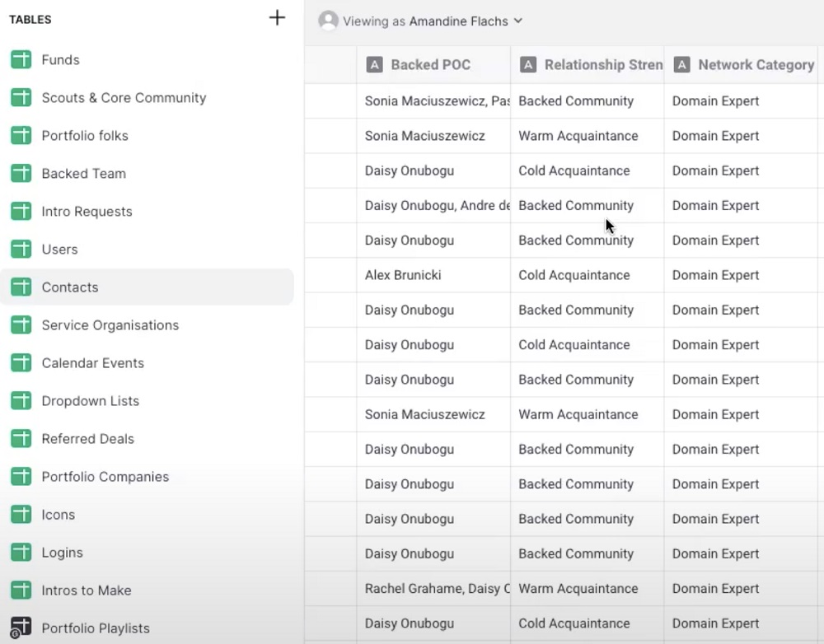This screenshot has width=824, height=644.
Task: Open the Funds table
Action: pos(60,60)
